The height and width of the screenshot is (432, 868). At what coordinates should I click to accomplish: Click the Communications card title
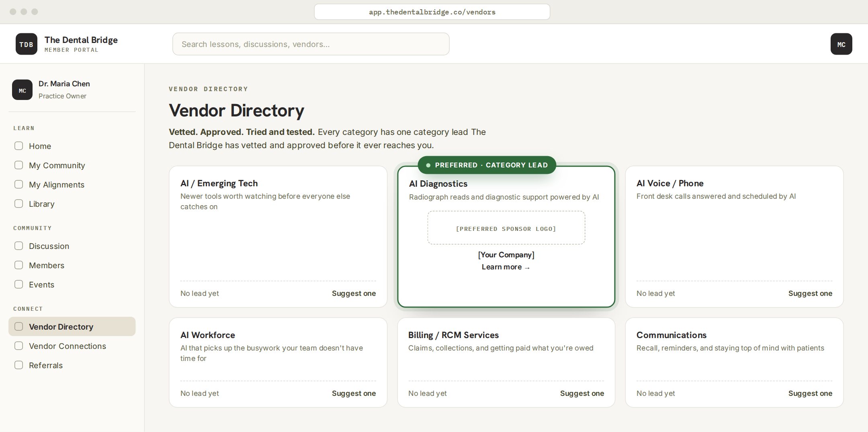671,335
